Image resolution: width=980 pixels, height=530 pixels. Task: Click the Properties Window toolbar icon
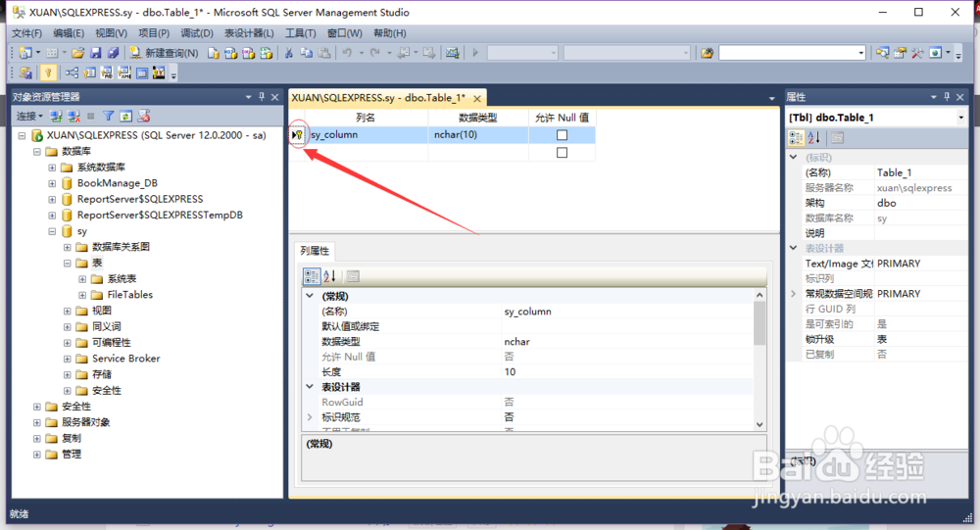pyautogui.click(x=900, y=53)
